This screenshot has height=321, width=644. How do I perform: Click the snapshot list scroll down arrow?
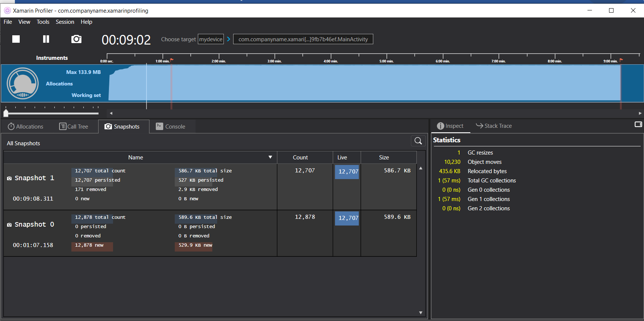(x=421, y=313)
